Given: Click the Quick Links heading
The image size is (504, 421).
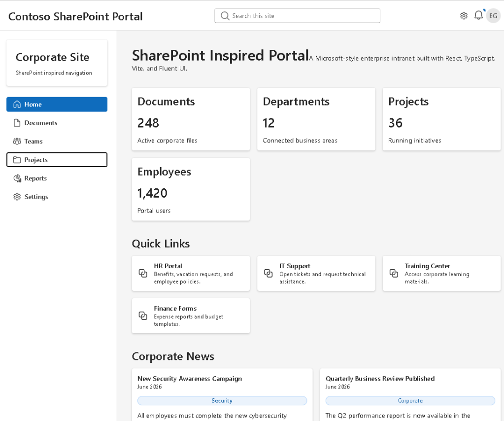Looking at the screenshot, I should 161,244.
